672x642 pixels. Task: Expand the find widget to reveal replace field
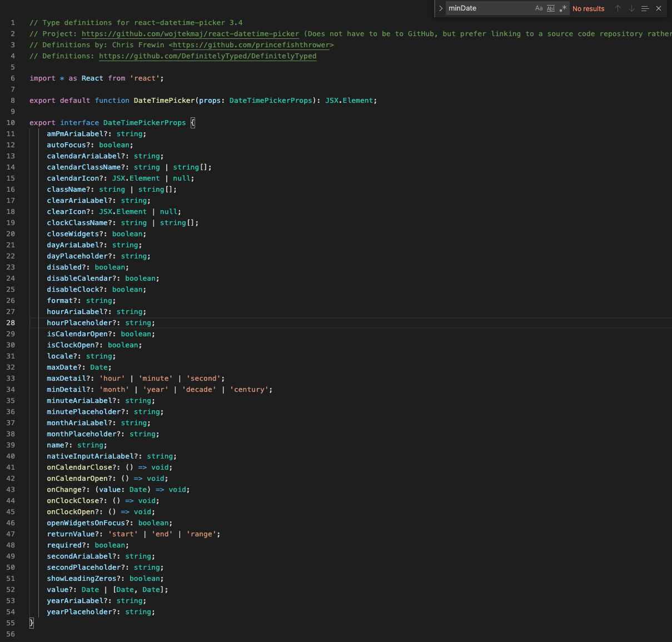440,8
